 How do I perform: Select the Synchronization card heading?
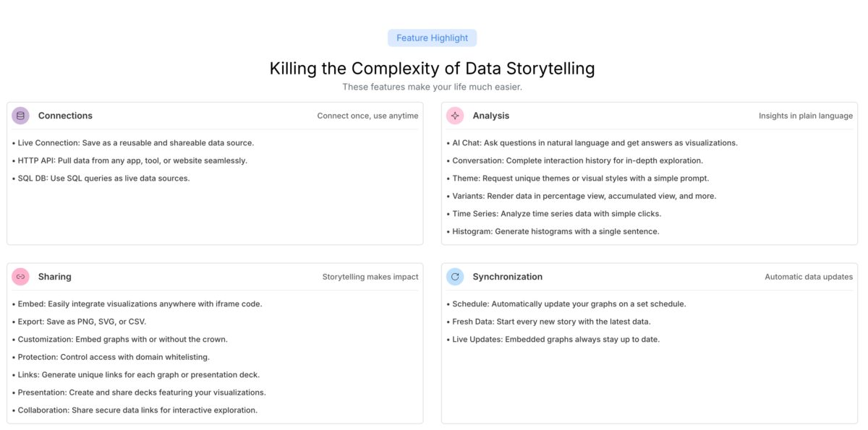(507, 277)
